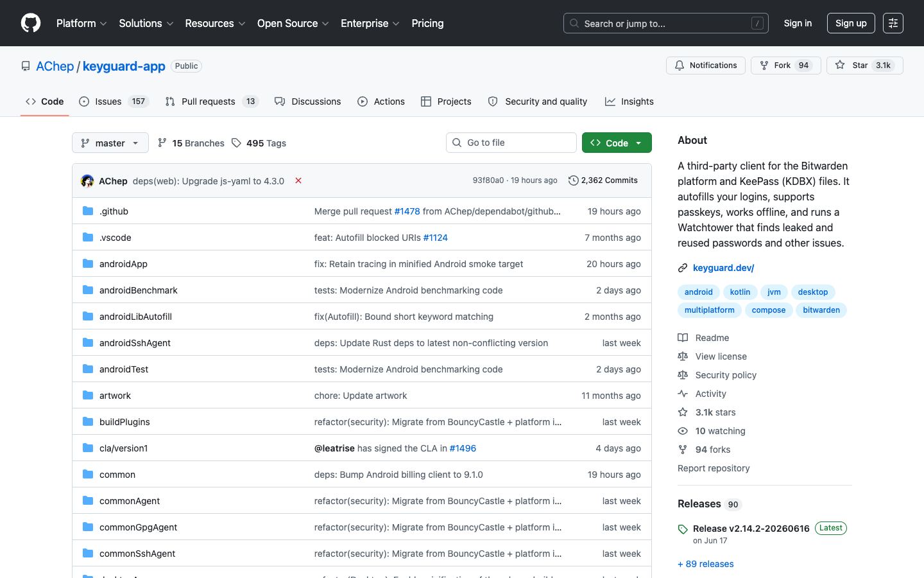This screenshot has height=578, width=924.
Task: Click the star icon beside 3.1k stars
Action: [683, 412]
